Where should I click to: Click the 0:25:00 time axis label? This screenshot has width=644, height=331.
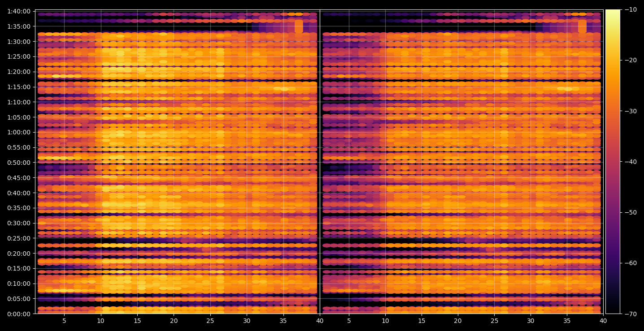[19, 238]
